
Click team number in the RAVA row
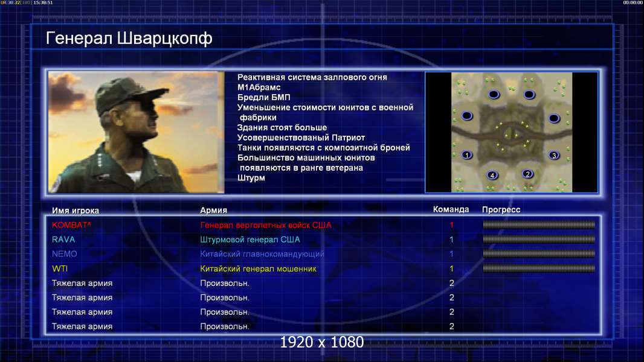[451, 240]
